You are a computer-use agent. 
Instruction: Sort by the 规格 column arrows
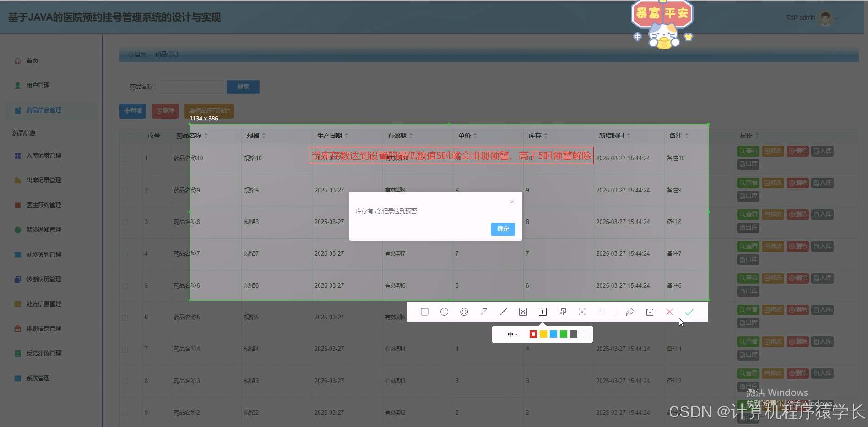click(264, 136)
